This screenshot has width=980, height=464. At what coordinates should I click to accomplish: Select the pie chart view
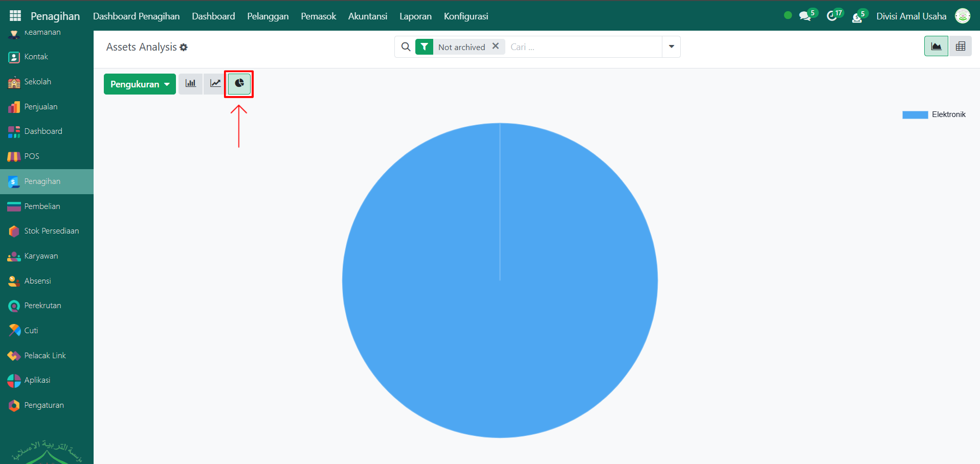(x=239, y=84)
